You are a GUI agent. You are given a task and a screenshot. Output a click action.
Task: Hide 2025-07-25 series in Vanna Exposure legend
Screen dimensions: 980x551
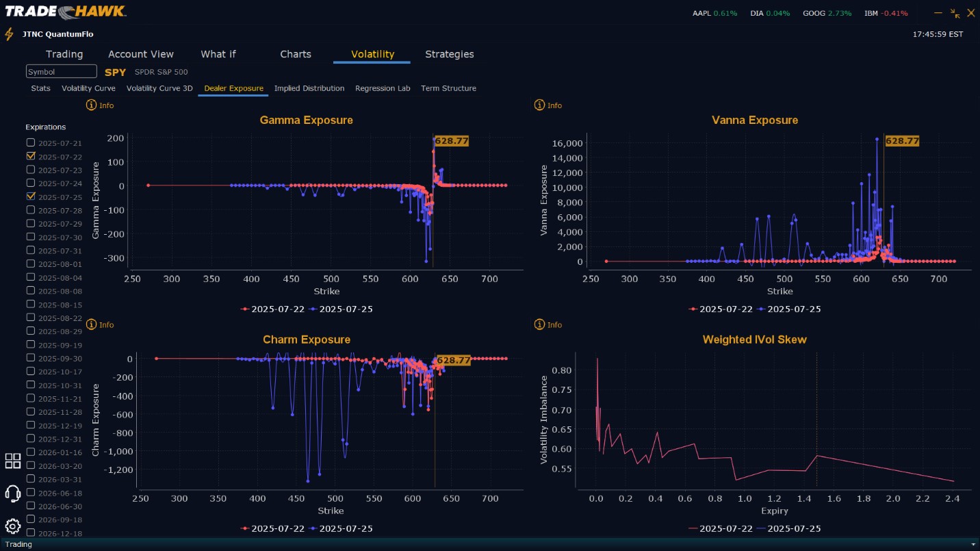pyautogui.click(x=788, y=309)
